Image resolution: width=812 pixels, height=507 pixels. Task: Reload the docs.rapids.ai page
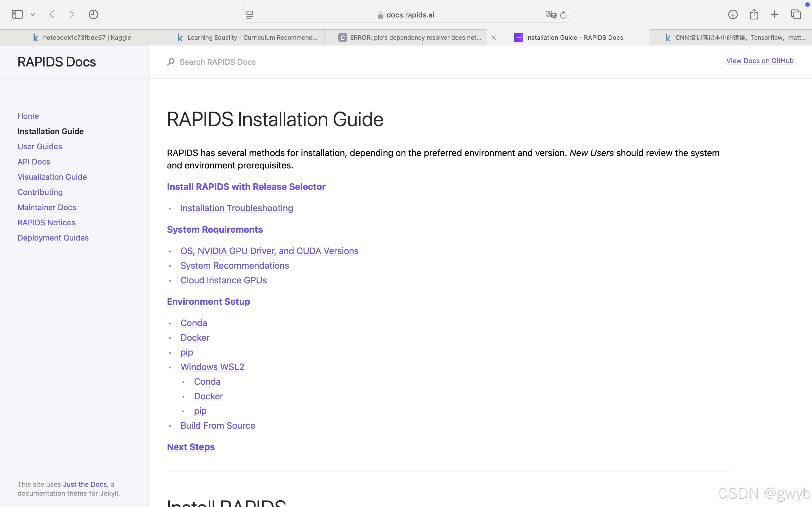563,15
